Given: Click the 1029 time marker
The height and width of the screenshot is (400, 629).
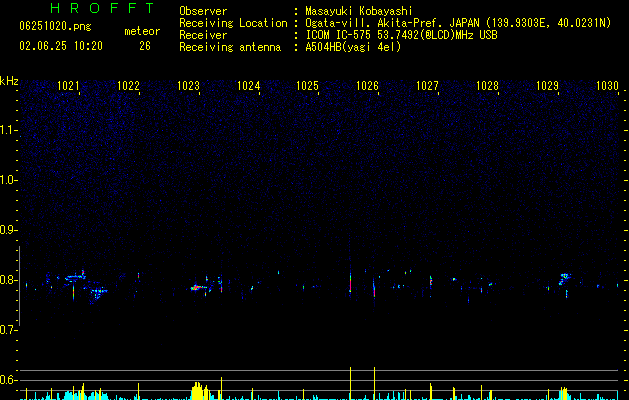Looking at the screenshot, I should click(547, 86).
